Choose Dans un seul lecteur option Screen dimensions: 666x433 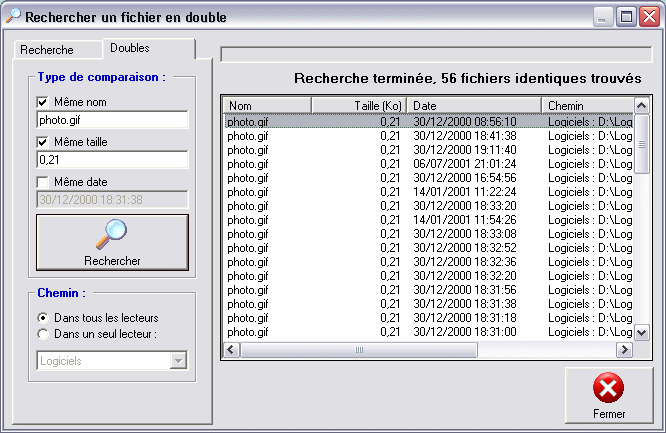point(42,333)
